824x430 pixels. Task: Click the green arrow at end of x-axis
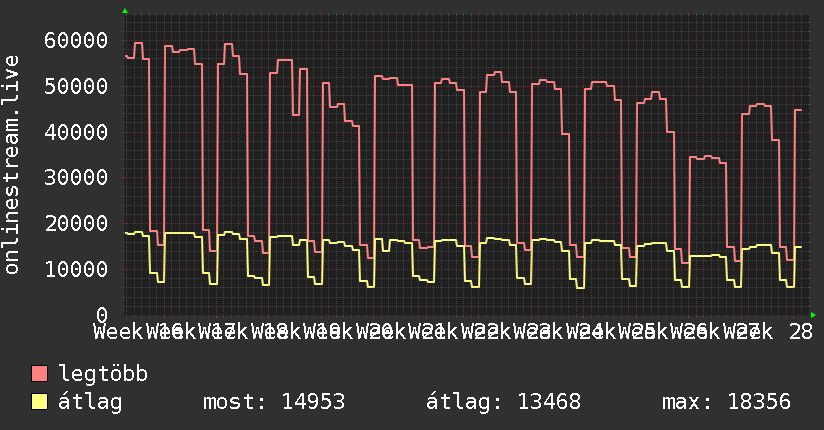tap(813, 315)
